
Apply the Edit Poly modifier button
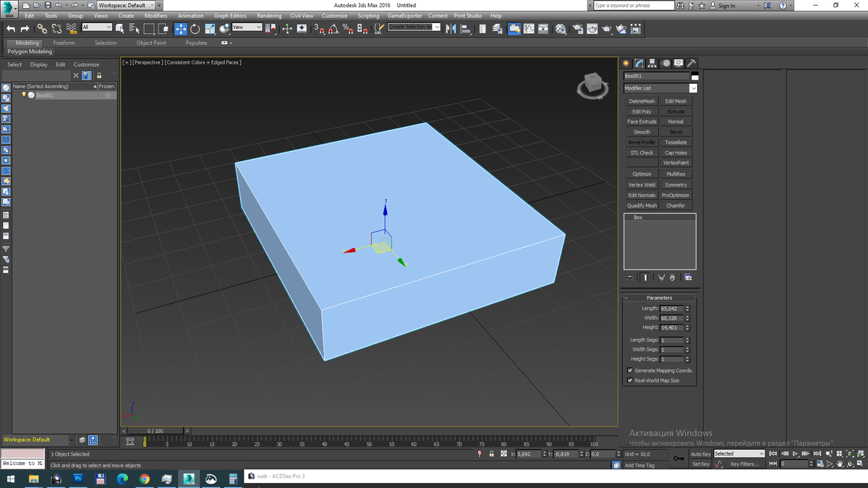tap(642, 111)
